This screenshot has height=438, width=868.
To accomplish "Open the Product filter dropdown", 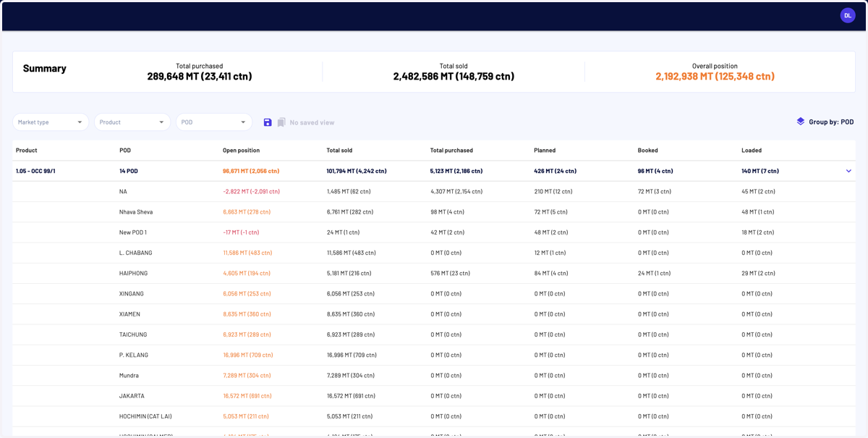I will point(132,122).
